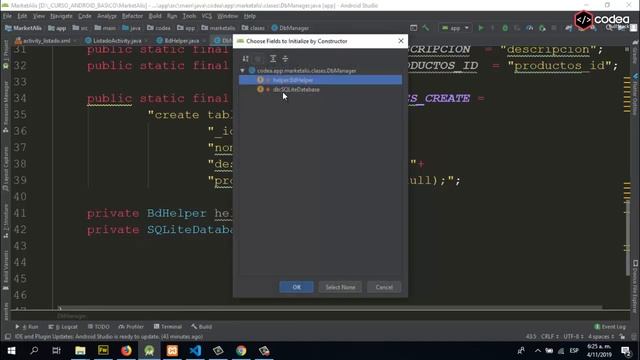The width and height of the screenshot is (640, 360).
Task: Open Task View on the taskbar
Action: [x=56, y=351]
